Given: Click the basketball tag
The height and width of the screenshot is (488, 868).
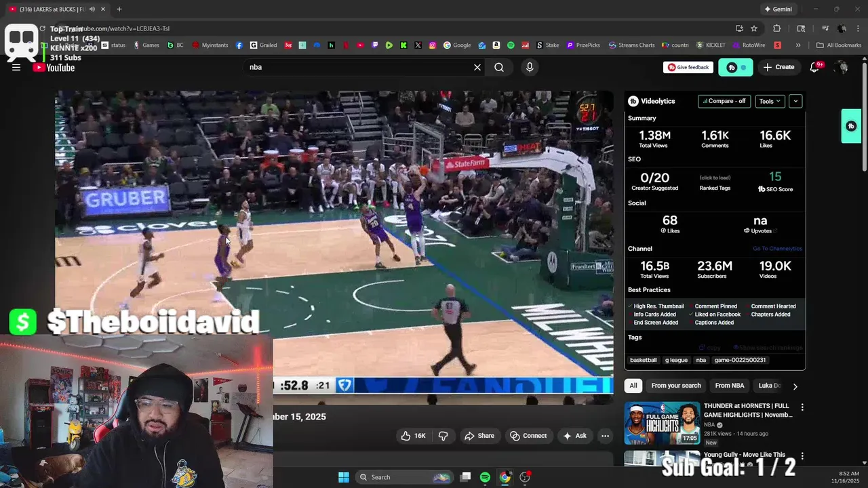Looking at the screenshot, I should [644, 360].
